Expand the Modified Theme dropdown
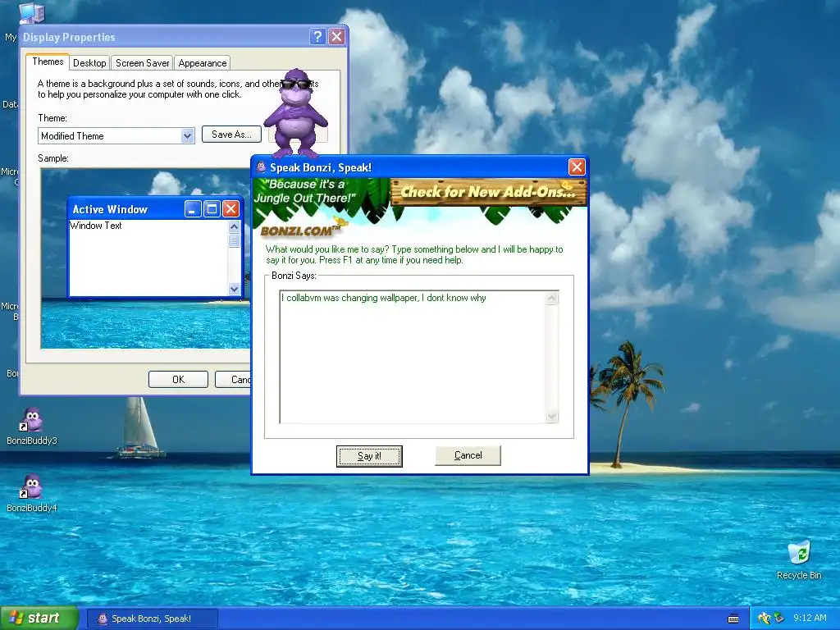The image size is (840, 630). point(187,136)
